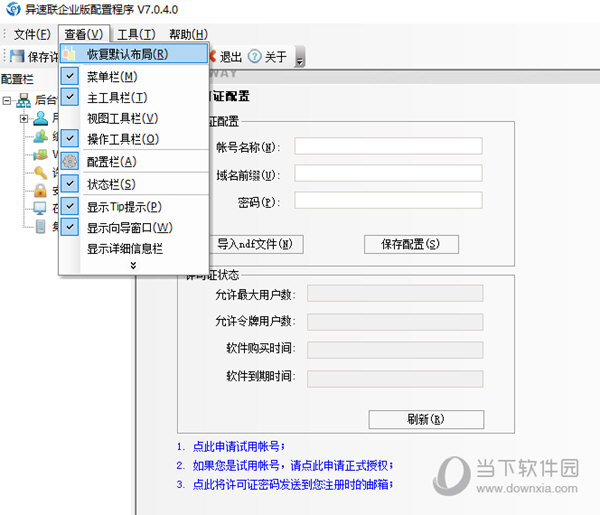Open the toolbar overflow options arrow

click(300, 57)
